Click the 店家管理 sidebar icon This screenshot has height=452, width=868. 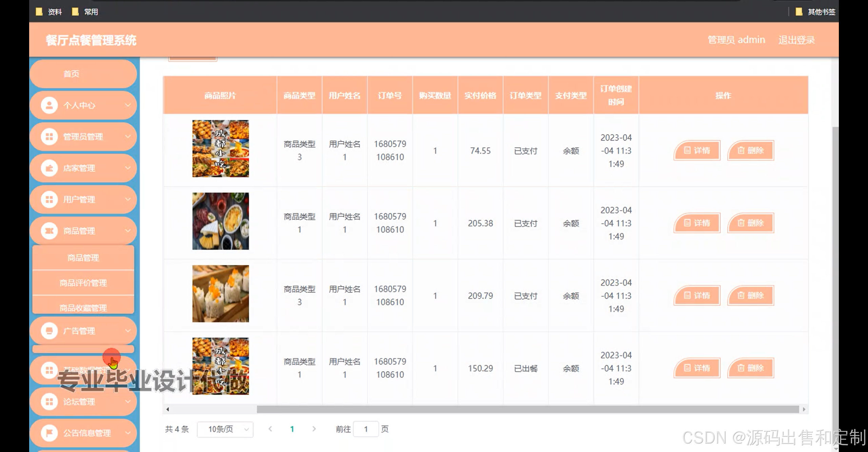tap(49, 168)
